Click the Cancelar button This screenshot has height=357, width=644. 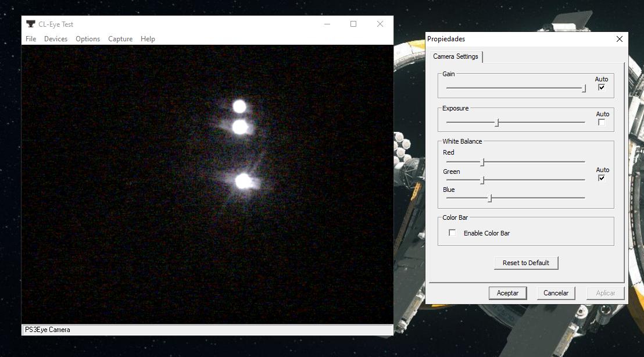556,293
